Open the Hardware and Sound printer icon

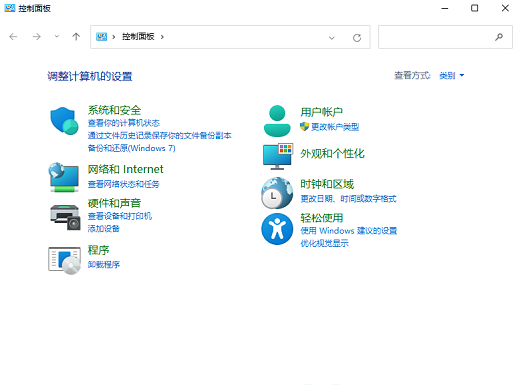pyautogui.click(x=65, y=217)
